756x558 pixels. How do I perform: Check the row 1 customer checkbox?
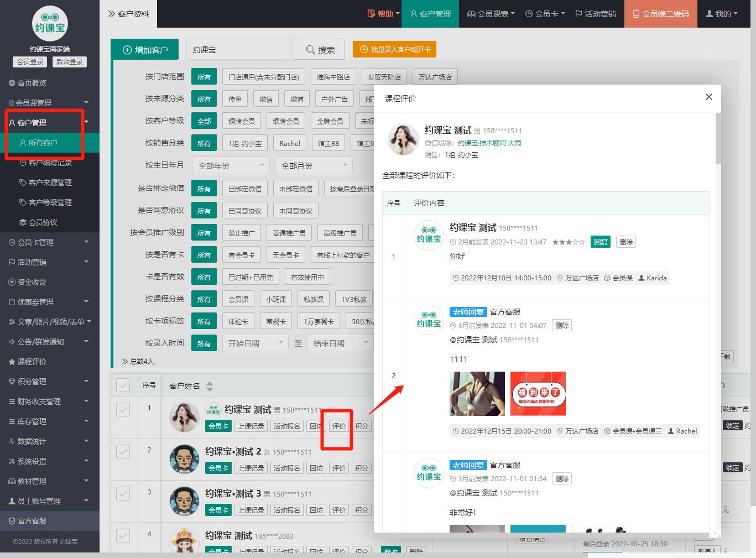(123, 409)
